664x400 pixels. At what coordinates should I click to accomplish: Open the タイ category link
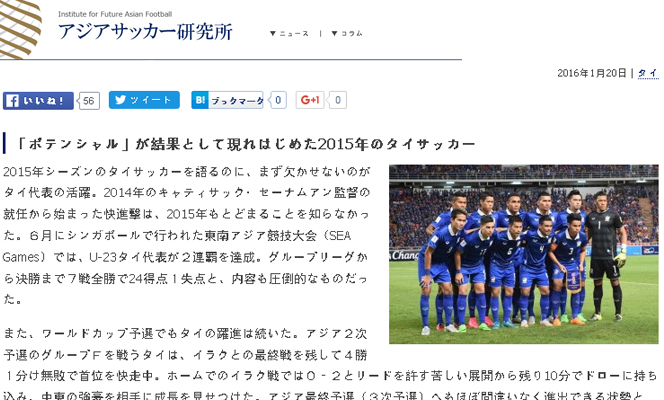[648, 73]
